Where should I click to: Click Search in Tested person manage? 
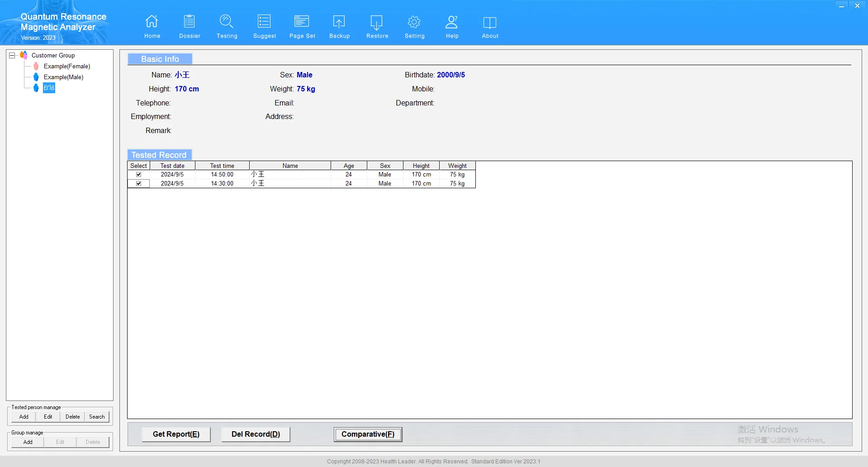[x=97, y=417]
